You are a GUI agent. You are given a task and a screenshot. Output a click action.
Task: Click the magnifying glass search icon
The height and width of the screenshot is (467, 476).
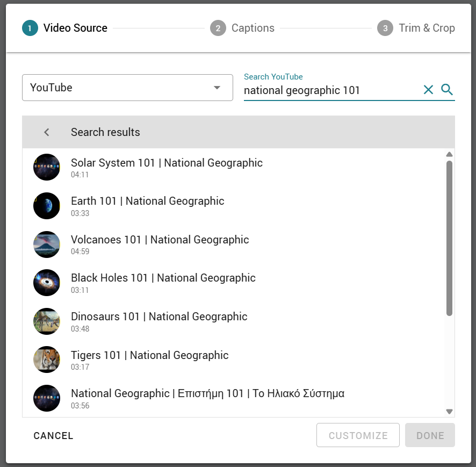446,90
